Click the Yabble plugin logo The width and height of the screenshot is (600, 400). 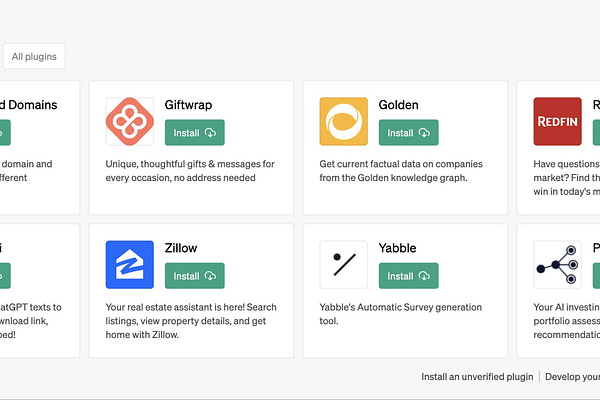pos(344,264)
